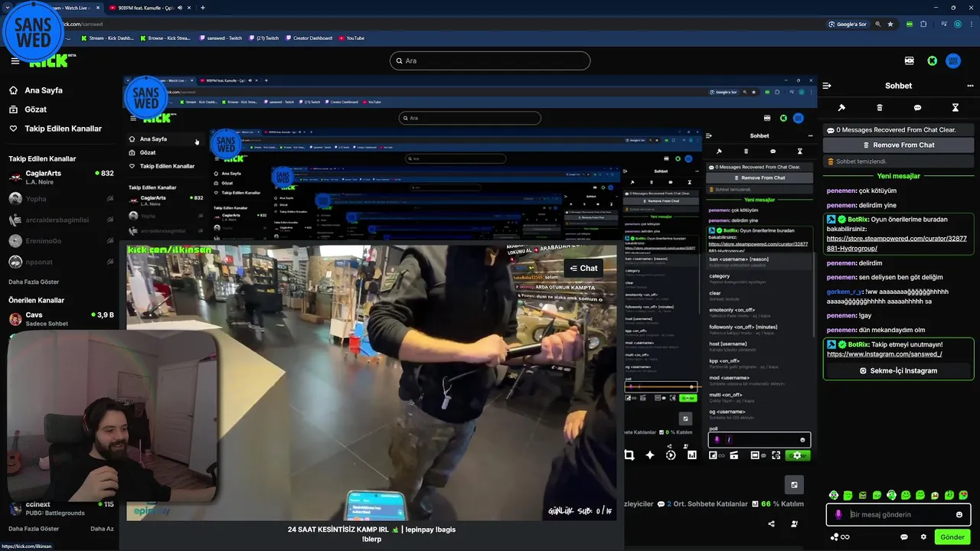Open ErenimoOo channel in sidebar
Viewport: 980px width, 551px height.
[x=60, y=240]
